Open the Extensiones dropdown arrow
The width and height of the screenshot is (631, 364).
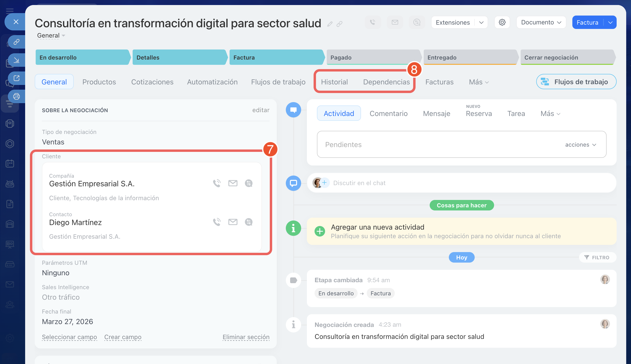click(x=481, y=22)
